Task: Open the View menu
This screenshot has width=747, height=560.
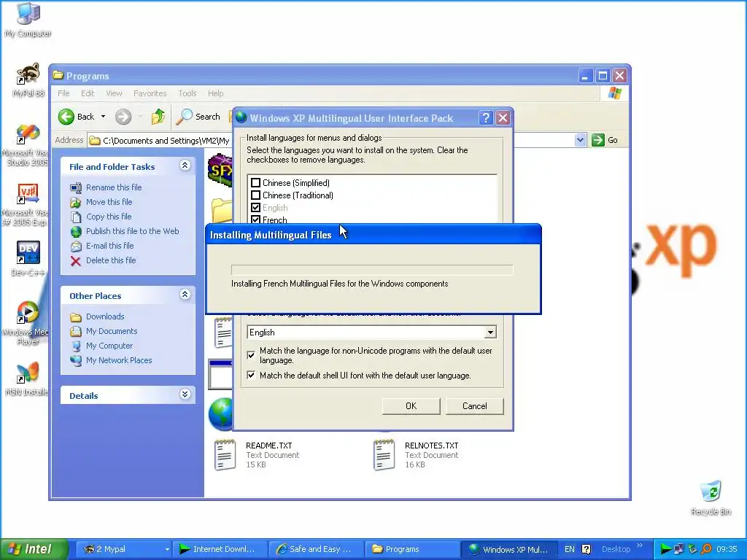Action: pos(114,93)
